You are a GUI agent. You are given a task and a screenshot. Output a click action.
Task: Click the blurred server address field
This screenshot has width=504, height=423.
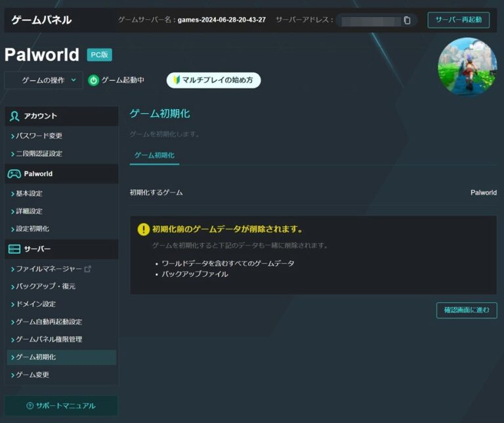pyautogui.click(x=370, y=21)
